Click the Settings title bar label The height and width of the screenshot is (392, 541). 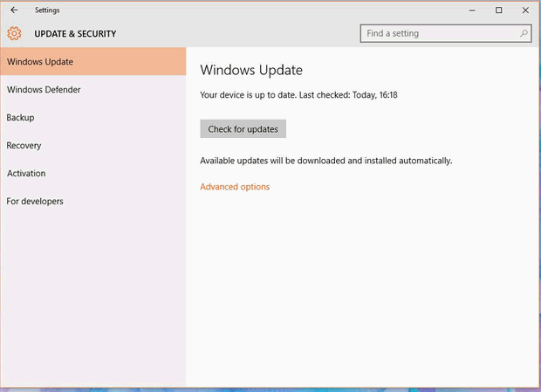pyautogui.click(x=47, y=10)
